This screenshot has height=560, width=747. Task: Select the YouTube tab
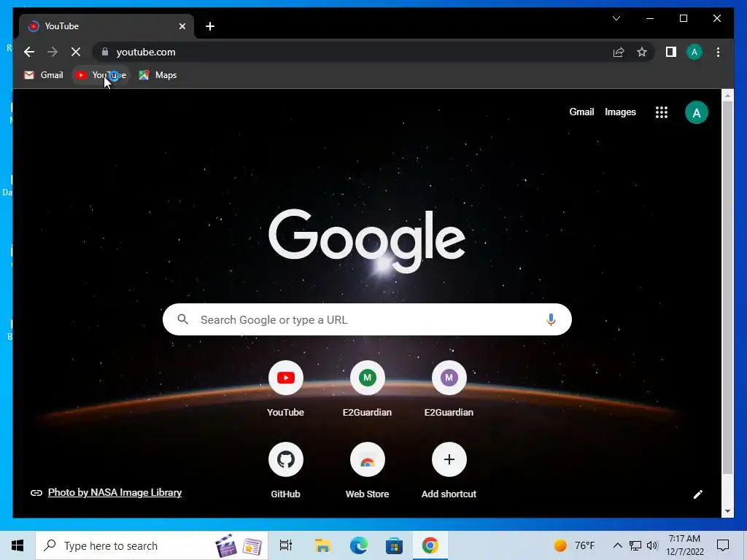pyautogui.click(x=107, y=26)
